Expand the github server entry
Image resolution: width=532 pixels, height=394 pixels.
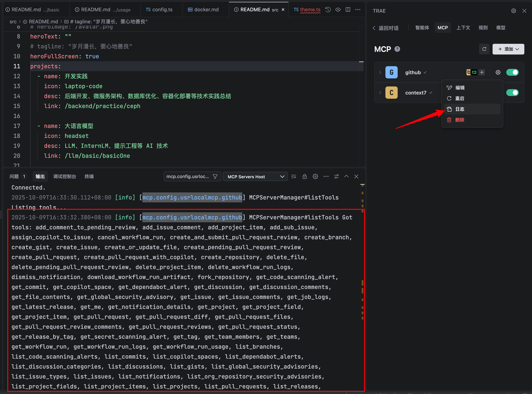(x=380, y=72)
